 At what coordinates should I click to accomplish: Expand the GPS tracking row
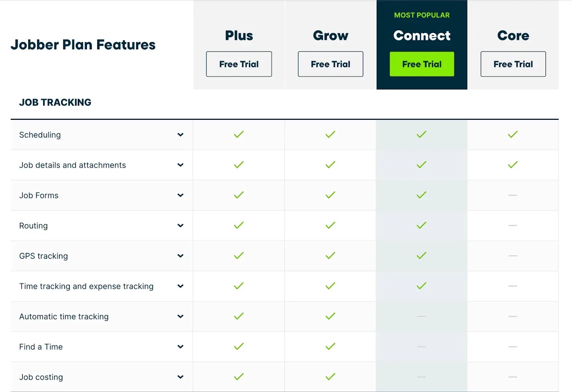(181, 256)
